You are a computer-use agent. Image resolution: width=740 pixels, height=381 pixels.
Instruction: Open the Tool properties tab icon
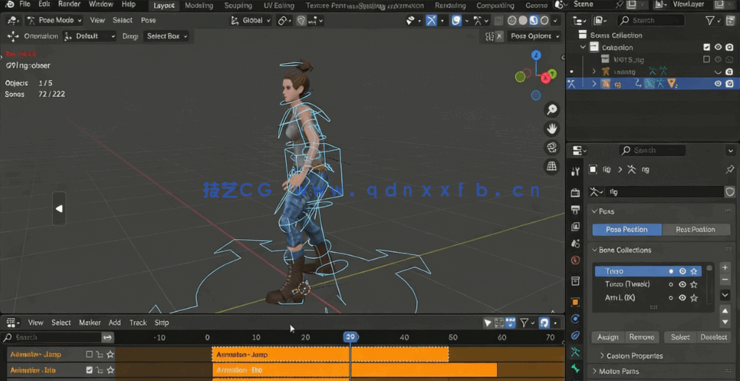tap(575, 171)
